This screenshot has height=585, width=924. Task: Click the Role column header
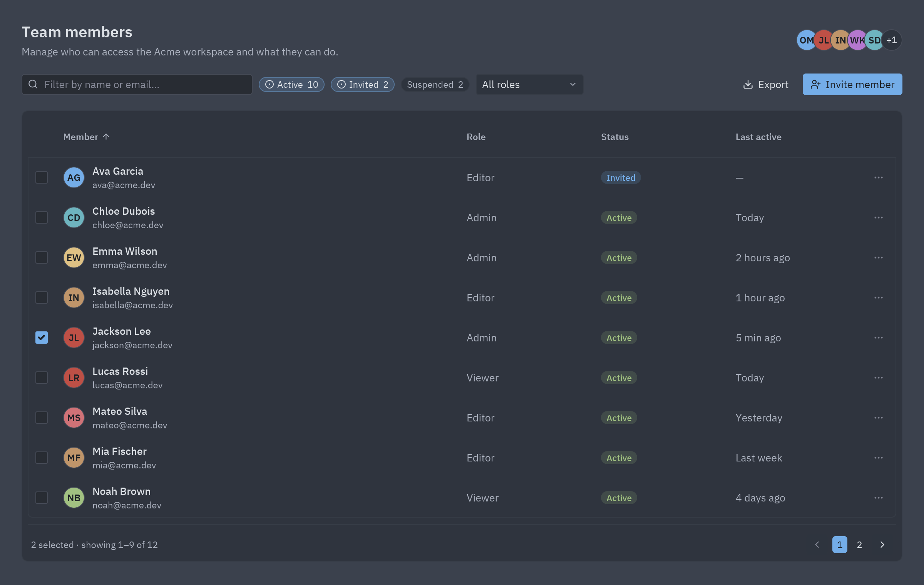pyautogui.click(x=476, y=137)
